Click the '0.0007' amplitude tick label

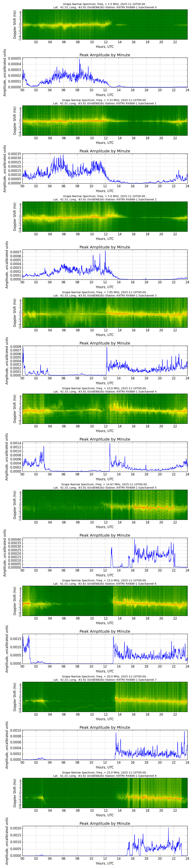click(x=15, y=252)
